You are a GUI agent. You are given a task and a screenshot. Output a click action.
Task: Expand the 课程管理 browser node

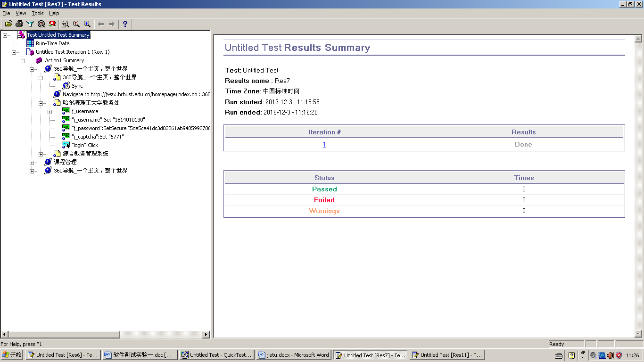[x=32, y=163]
